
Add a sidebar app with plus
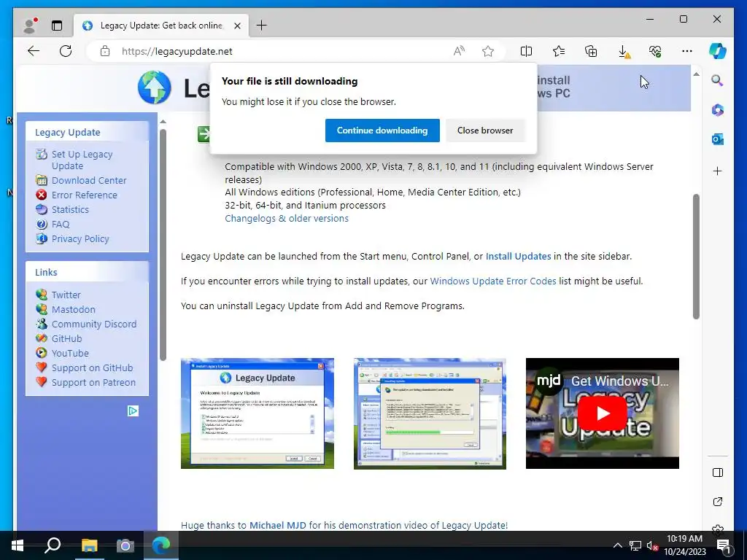(x=718, y=171)
